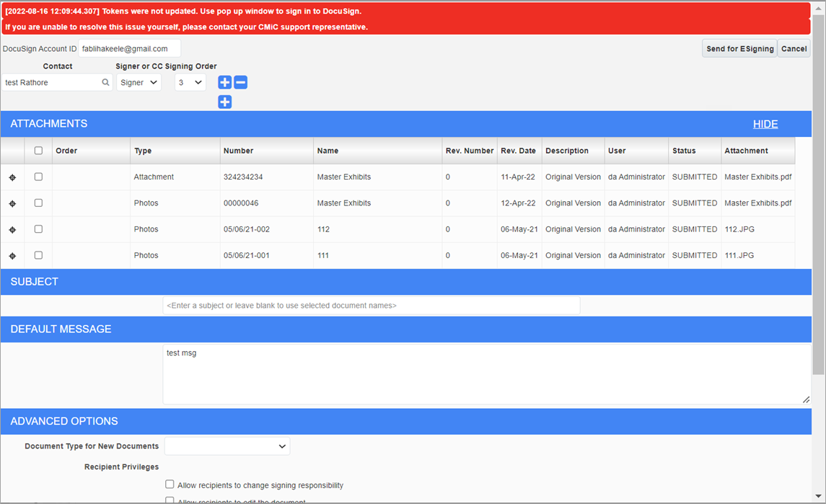Click the ADVANCED OPTIONS section header
The image size is (826, 504).
[405, 421]
